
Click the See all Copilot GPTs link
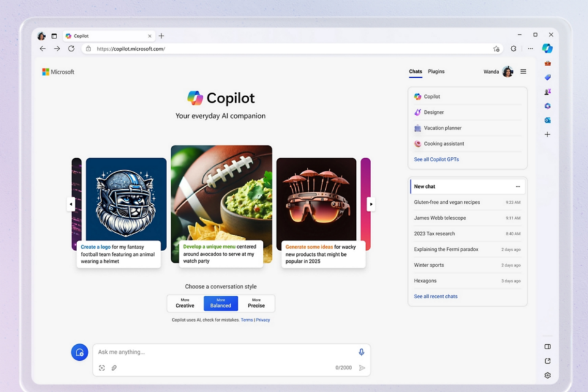click(436, 159)
